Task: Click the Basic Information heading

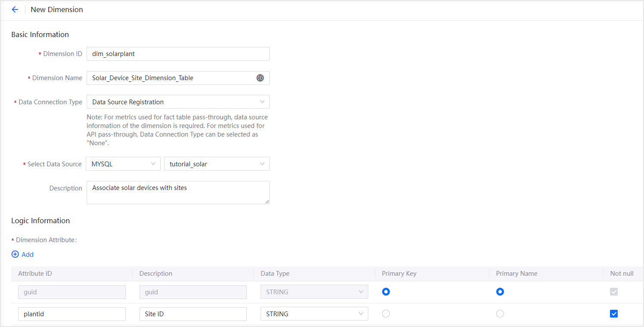Action: [40, 34]
